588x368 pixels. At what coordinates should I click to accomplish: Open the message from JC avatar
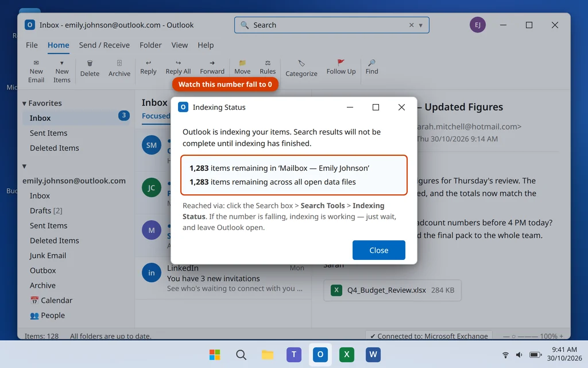[152, 188]
